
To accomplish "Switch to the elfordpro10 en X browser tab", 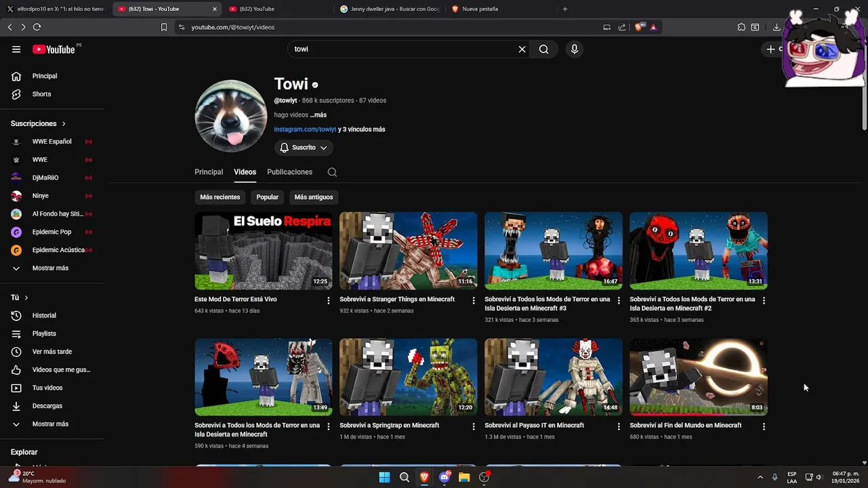I will pos(56,9).
